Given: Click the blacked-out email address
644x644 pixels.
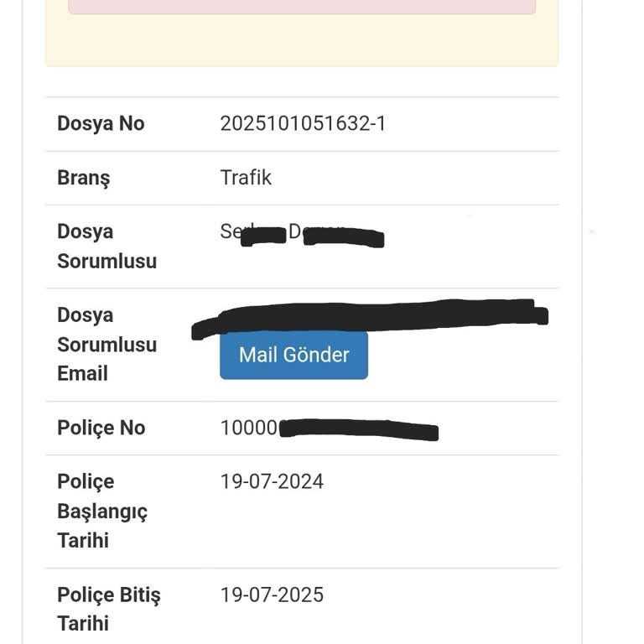Looking at the screenshot, I should coord(369,318).
